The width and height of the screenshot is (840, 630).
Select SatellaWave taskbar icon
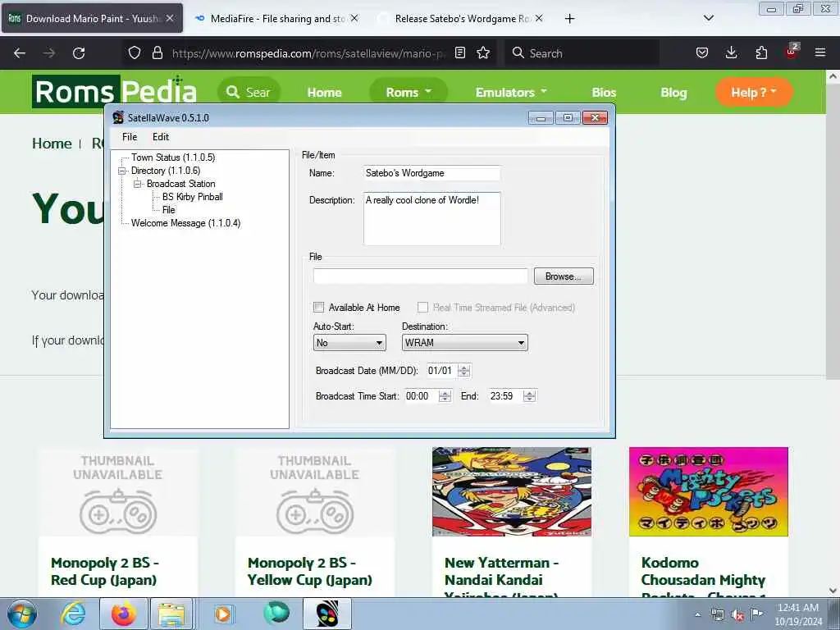327,614
